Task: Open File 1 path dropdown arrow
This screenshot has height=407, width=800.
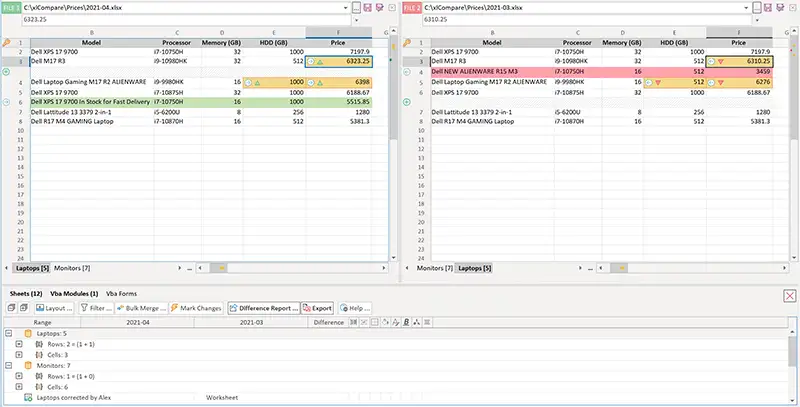Action: point(346,8)
